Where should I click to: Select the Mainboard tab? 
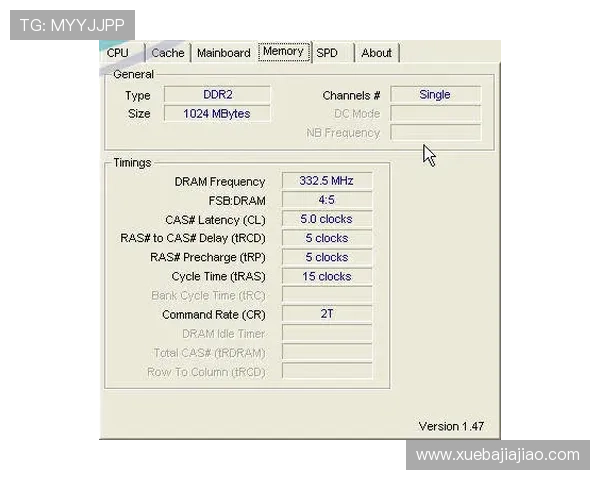223,53
